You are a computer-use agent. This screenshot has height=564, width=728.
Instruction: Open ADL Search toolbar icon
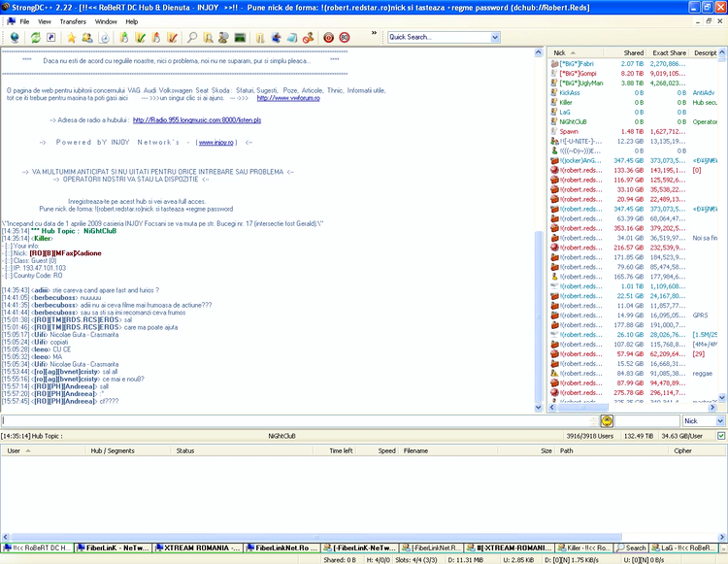pos(208,38)
